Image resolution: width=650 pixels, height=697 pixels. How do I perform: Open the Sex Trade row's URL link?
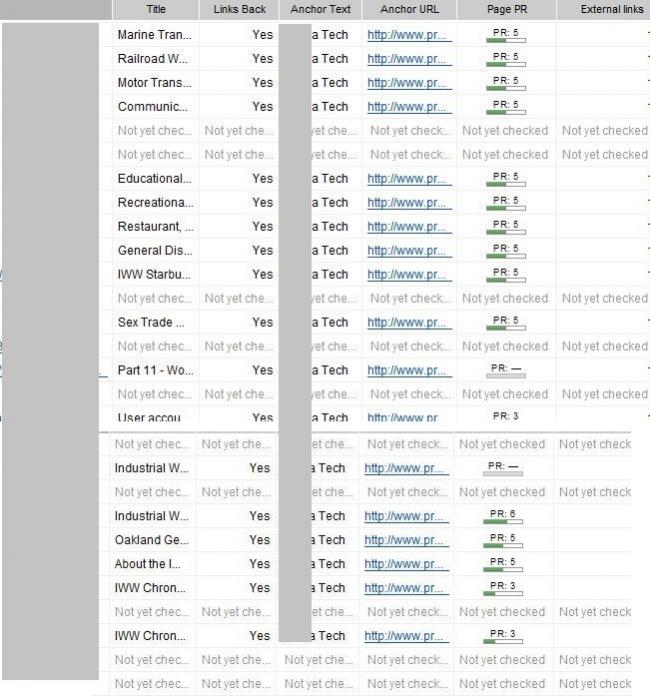pos(409,323)
